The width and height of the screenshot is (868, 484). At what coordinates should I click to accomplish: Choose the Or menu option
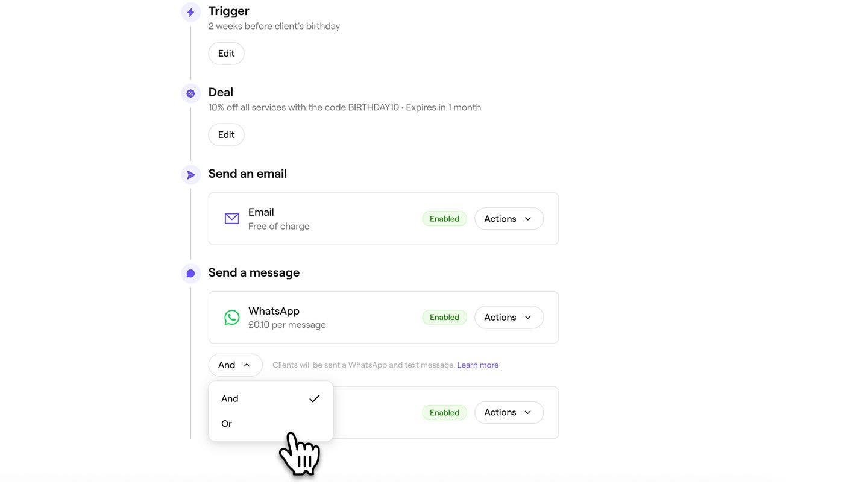[x=271, y=424]
